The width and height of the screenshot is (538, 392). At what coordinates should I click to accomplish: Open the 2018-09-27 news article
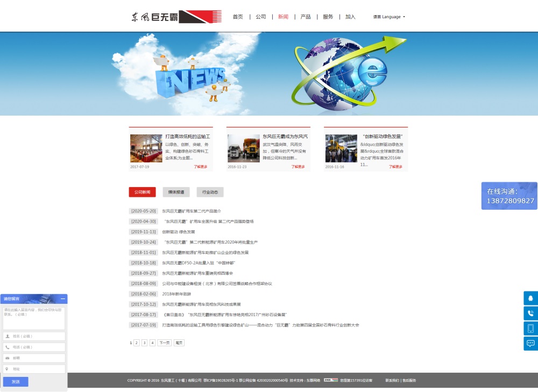197,273
